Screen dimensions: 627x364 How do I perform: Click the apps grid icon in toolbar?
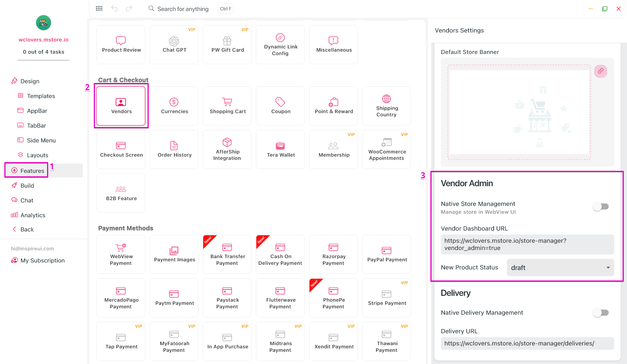pyautogui.click(x=99, y=9)
